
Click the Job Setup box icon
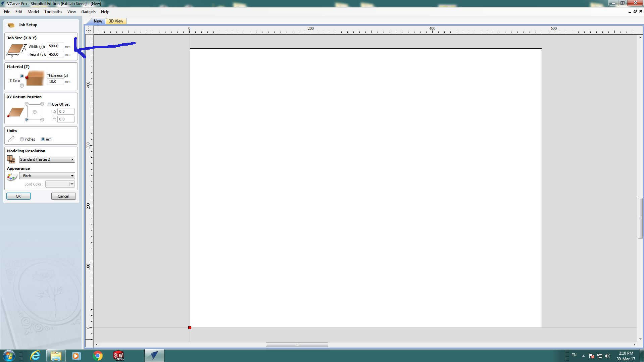pyautogui.click(x=11, y=25)
